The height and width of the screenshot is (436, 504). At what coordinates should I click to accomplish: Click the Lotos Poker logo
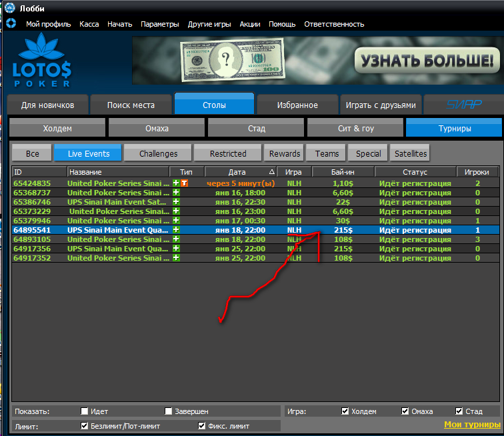(42, 60)
